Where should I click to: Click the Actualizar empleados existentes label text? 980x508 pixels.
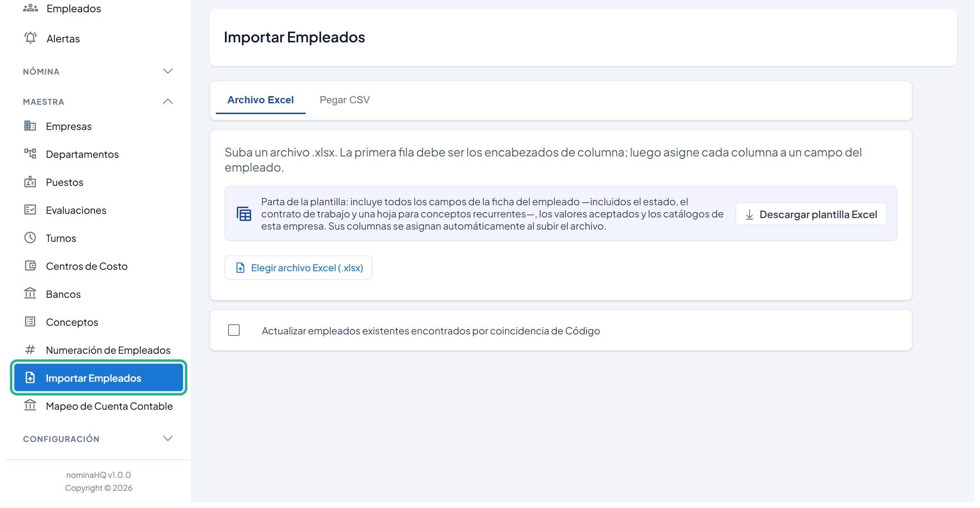[x=433, y=333]
